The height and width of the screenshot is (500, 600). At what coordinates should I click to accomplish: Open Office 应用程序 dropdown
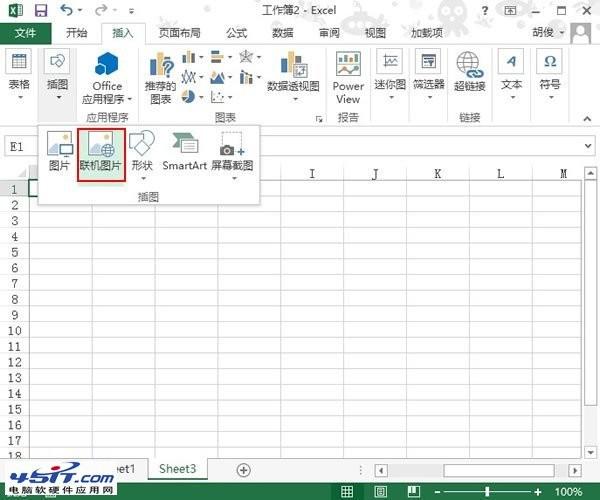[107, 78]
